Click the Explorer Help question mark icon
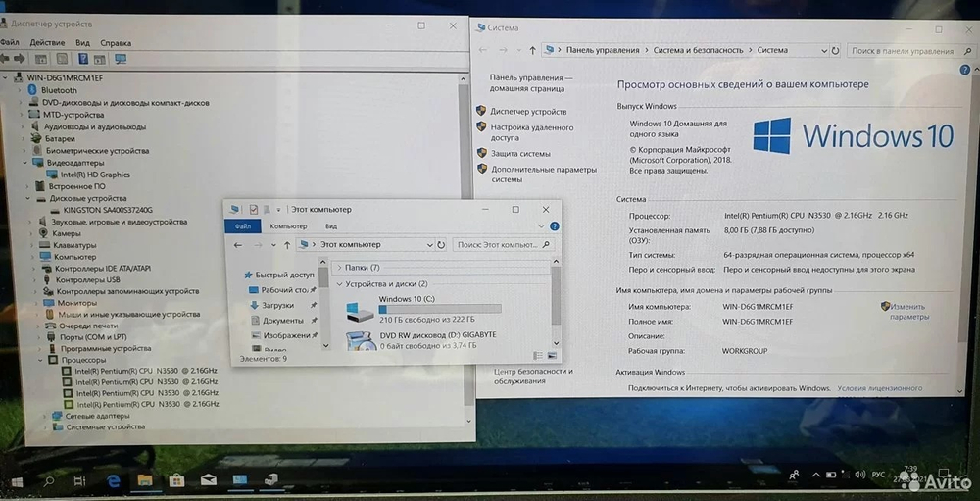This screenshot has height=501, width=980. (x=555, y=226)
